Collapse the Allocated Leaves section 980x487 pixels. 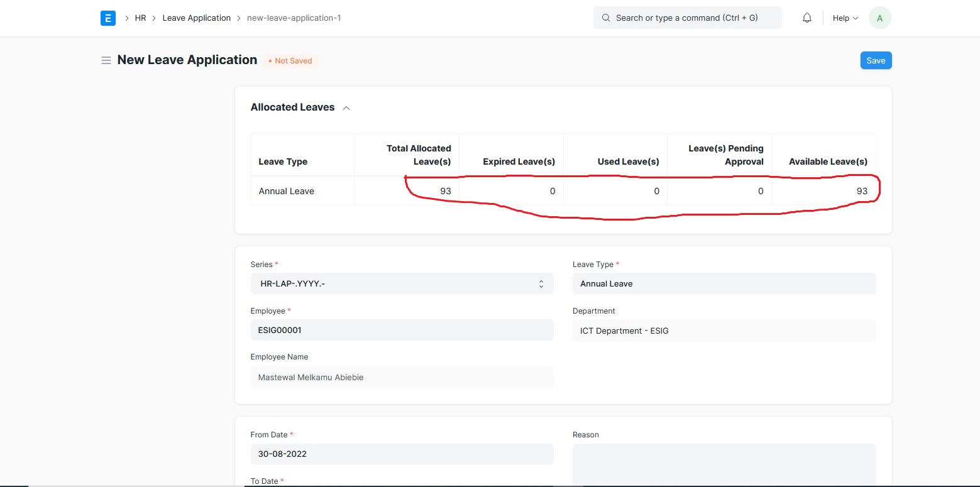346,107
